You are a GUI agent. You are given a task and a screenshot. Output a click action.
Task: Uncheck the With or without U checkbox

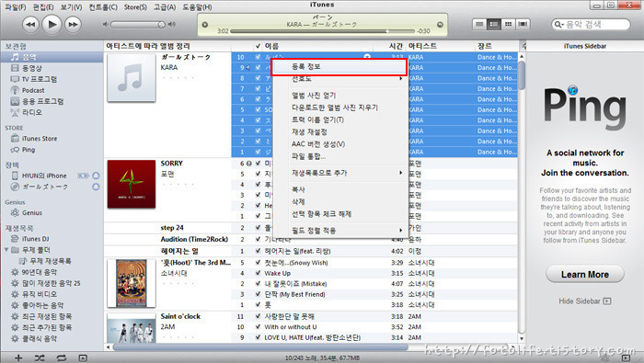coord(258,327)
